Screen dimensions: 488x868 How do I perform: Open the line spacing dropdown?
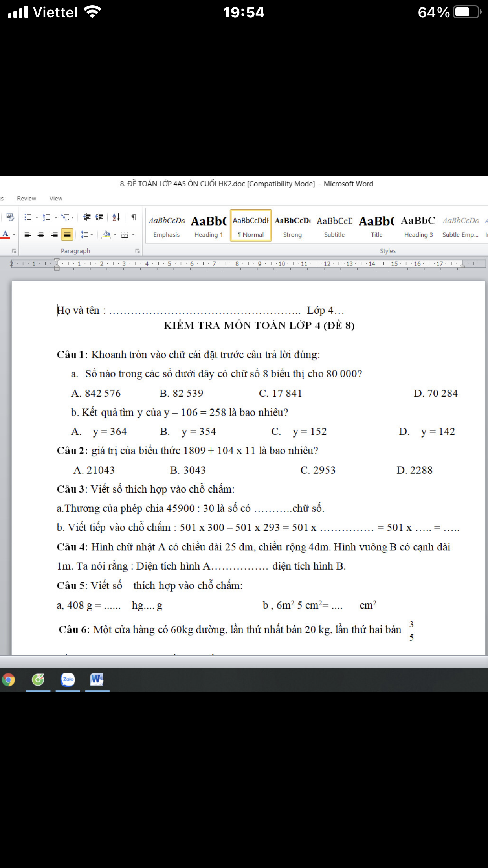click(x=86, y=235)
